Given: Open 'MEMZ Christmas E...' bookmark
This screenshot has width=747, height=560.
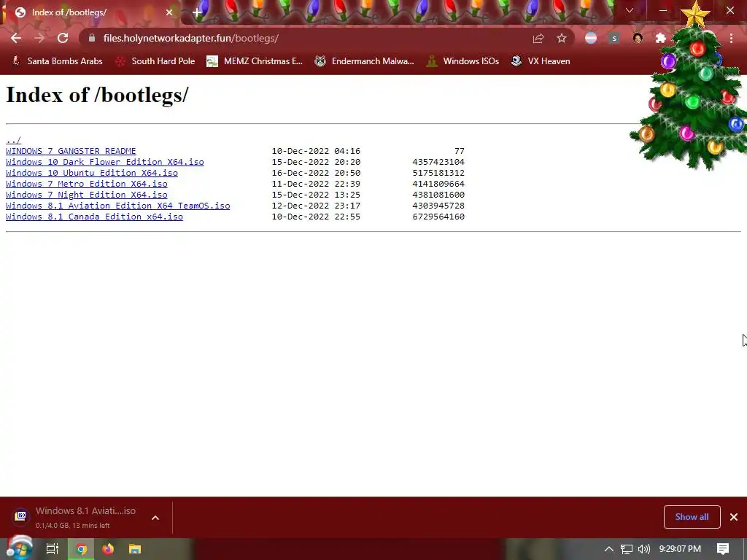Looking at the screenshot, I should tap(255, 61).
